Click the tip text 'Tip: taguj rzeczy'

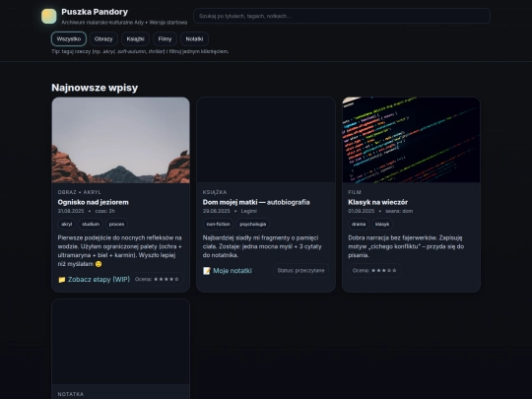(140, 51)
